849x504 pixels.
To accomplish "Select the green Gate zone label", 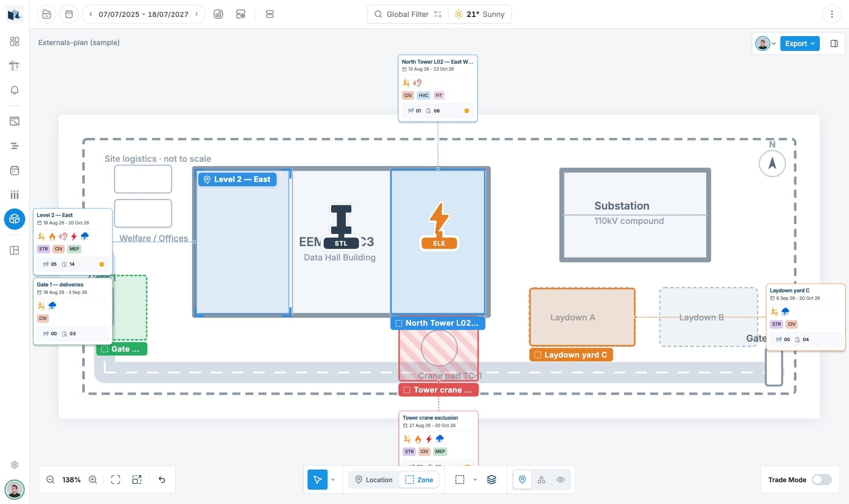I will click(x=122, y=349).
